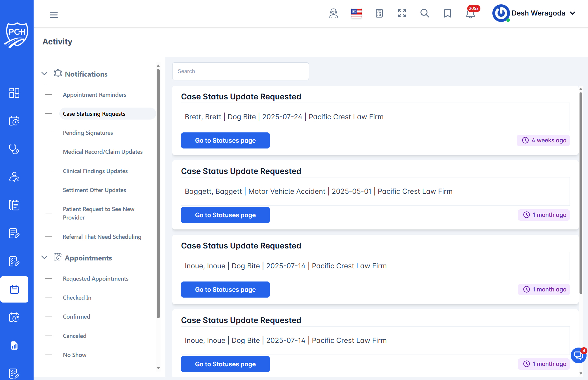Click inside the Search field above the cases
The width and height of the screenshot is (588, 380).
pyautogui.click(x=240, y=71)
